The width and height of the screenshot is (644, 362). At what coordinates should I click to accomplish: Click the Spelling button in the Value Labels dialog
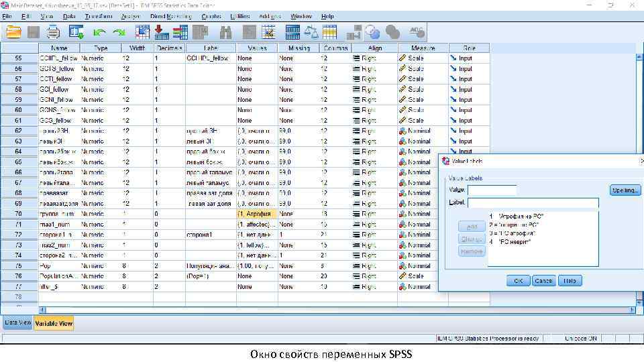[x=625, y=190]
